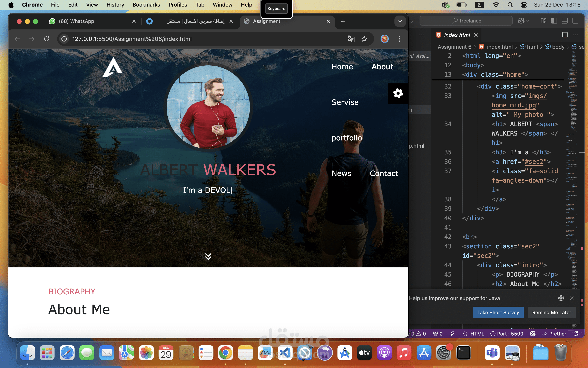
Task: Click the radio tower ports icon in the status bar
Action: coord(438,334)
